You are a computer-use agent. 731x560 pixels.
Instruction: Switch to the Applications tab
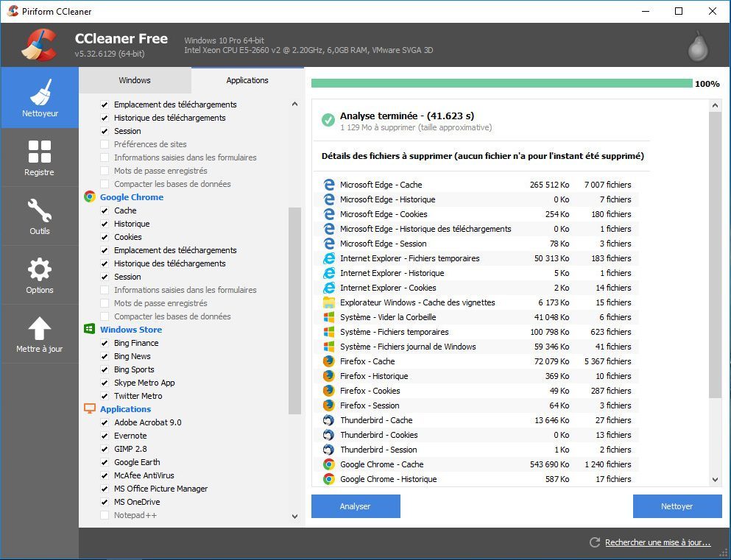(x=247, y=80)
